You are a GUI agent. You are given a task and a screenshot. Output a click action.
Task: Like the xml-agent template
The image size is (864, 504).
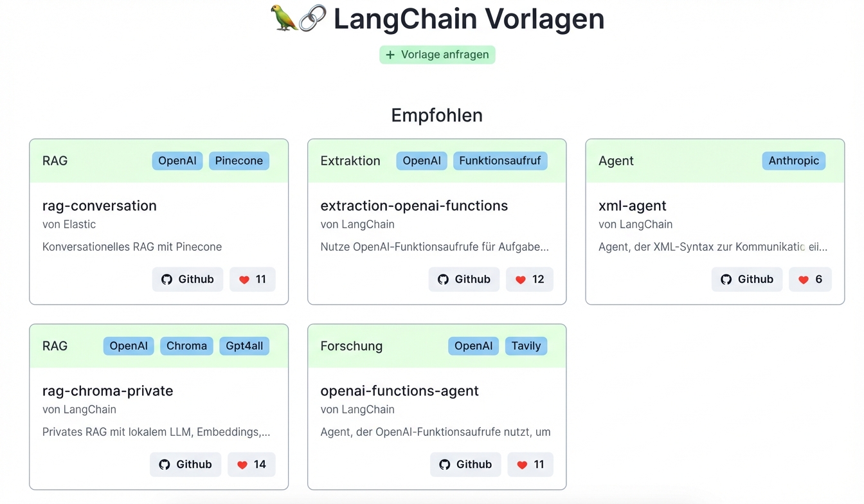tap(810, 279)
